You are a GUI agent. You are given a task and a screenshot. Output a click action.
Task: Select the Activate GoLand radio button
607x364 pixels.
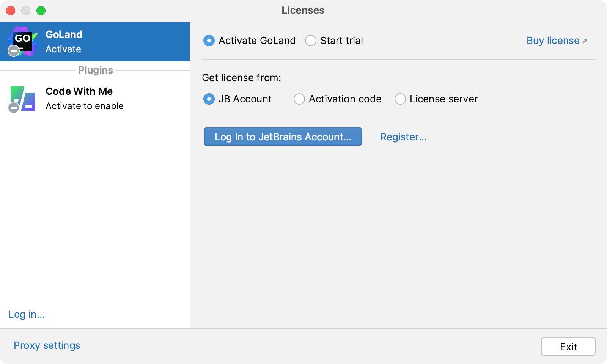click(x=209, y=41)
